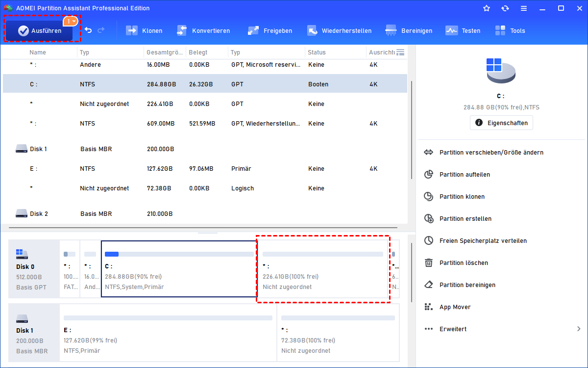
Task: Click the Ausführen apply button
Action: click(x=39, y=31)
